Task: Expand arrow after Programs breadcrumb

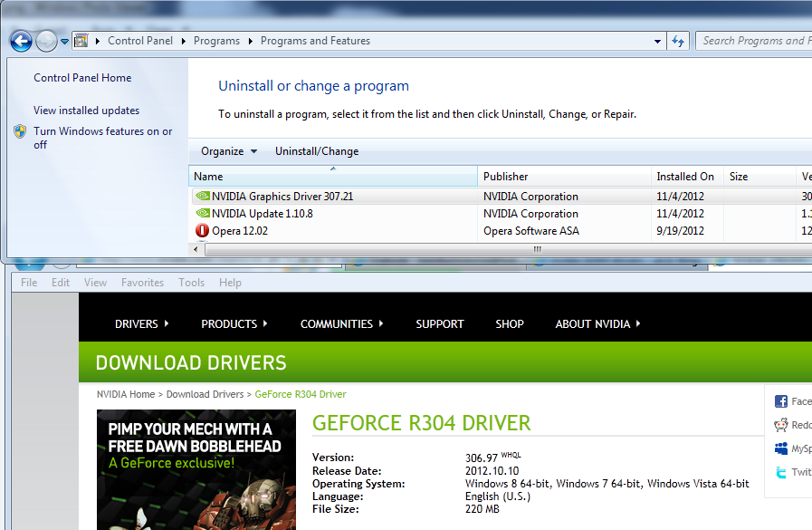Action: (x=250, y=41)
